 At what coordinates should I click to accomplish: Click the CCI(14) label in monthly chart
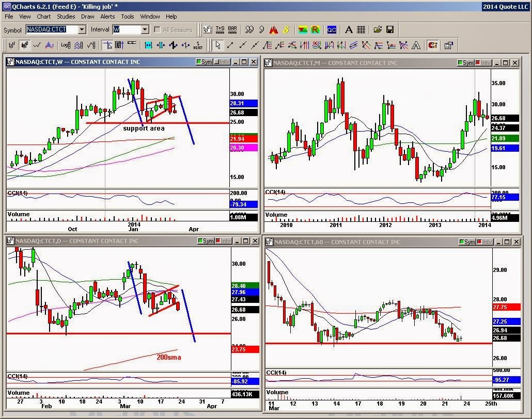pos(275,192)
